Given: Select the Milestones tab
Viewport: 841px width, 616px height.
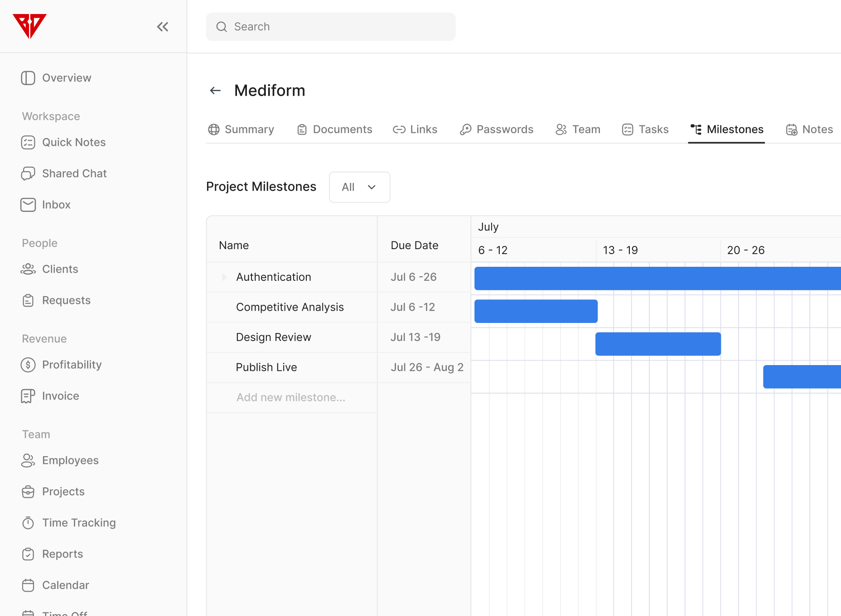Looking at the screenshot, I should 727,130.
